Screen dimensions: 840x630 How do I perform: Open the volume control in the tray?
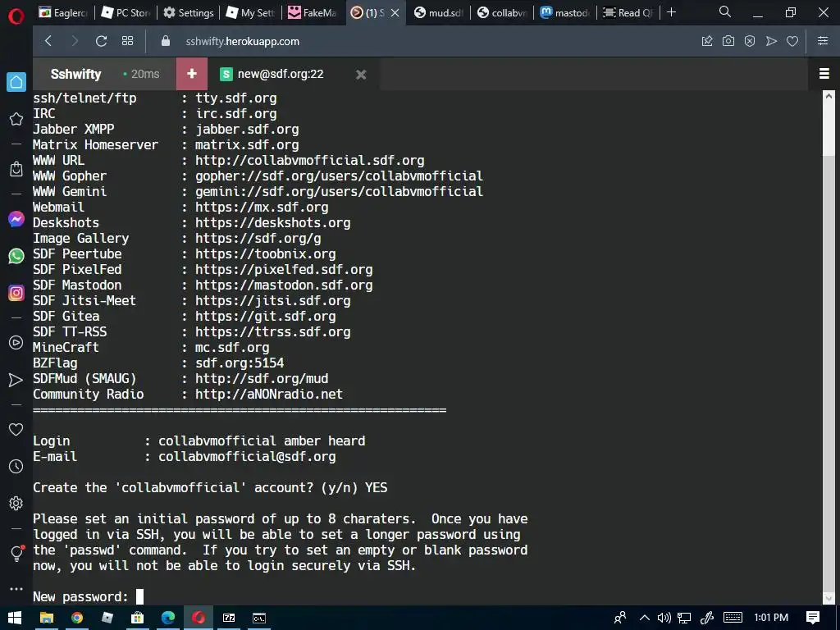coord(664,618)
